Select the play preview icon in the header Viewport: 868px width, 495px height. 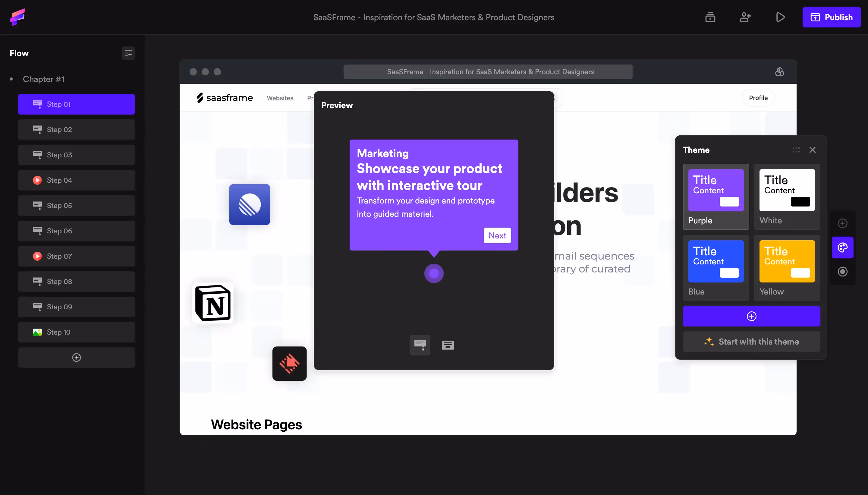pyautogui.click(x=780, y=17)
